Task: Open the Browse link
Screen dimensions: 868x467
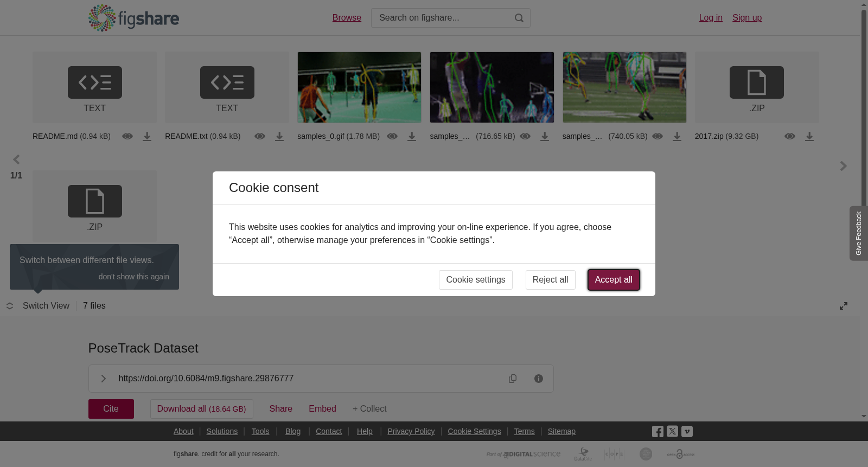Action: 347,18
